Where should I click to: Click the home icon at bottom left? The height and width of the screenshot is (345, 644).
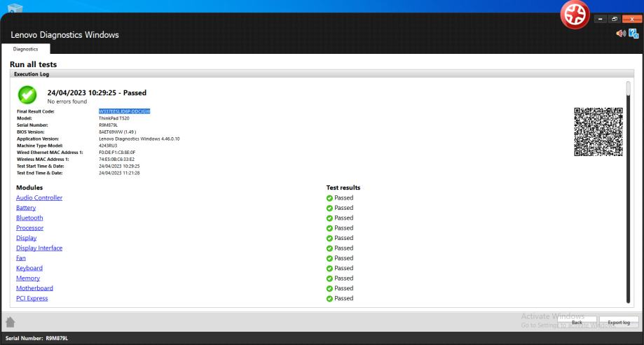pyautogui.click(x=11, y=322)
